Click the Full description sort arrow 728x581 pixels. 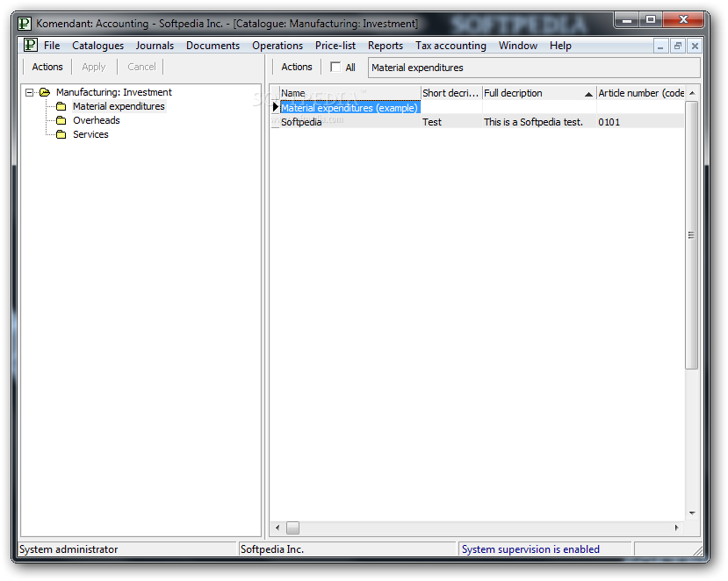click(x=588, y=94)
